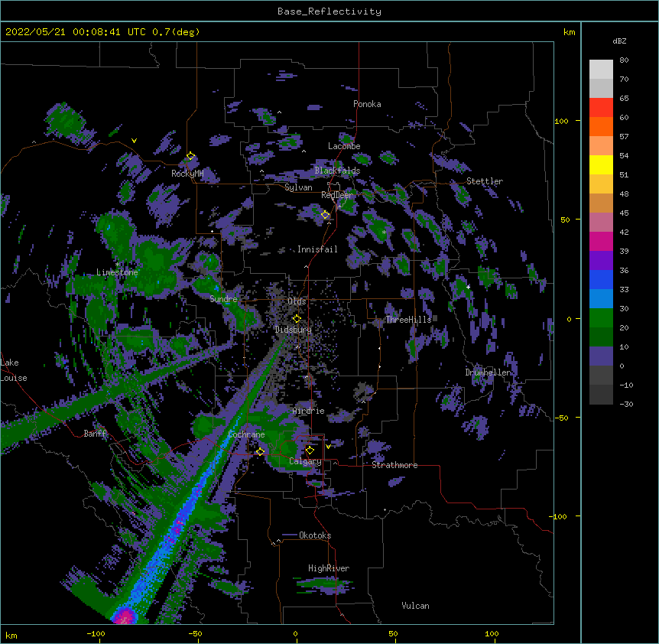Click the HighRiver town label
This screenshot has width=659, height=644.
tap(329, 568)
